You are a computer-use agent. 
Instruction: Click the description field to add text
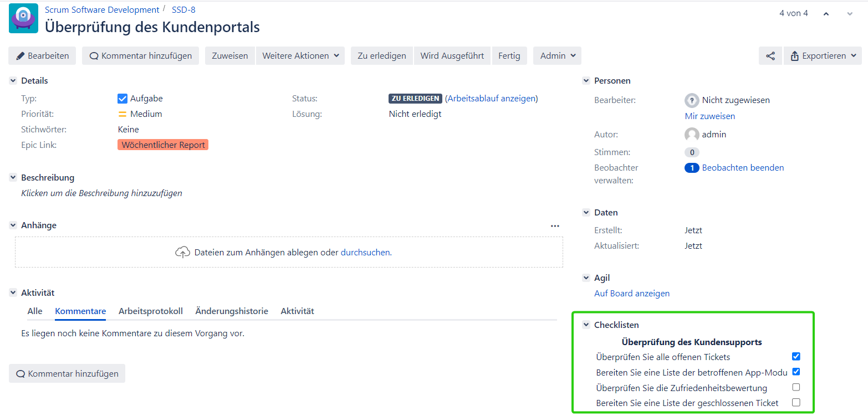(101, 193)
